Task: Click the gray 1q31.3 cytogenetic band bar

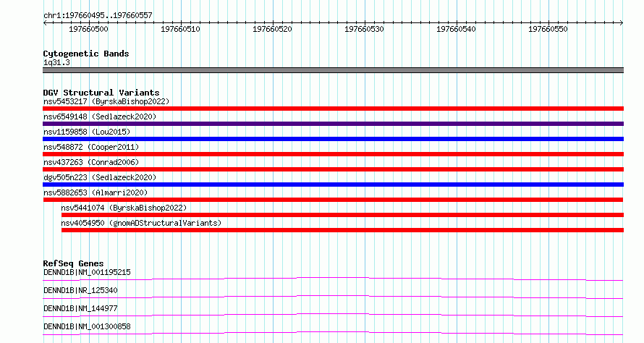Action: tap(333, 70)
